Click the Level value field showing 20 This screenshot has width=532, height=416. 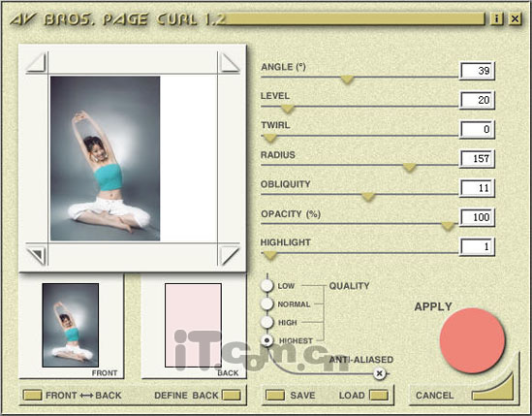tap(477, 100)
